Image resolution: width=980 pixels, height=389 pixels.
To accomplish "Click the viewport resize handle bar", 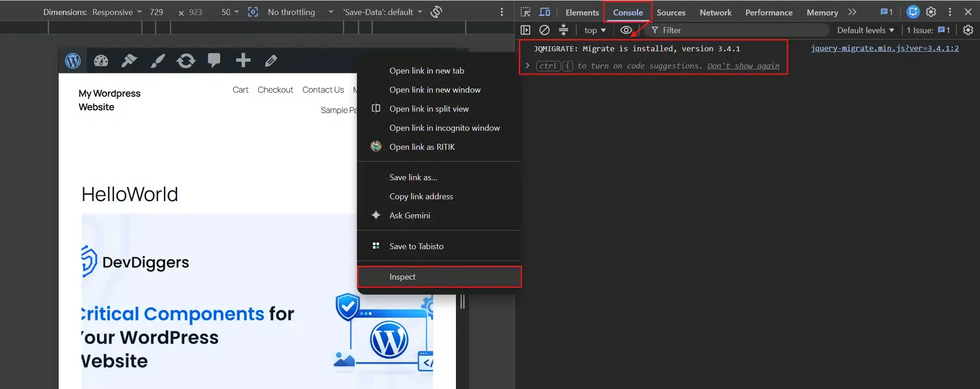I will click(462, 302).
